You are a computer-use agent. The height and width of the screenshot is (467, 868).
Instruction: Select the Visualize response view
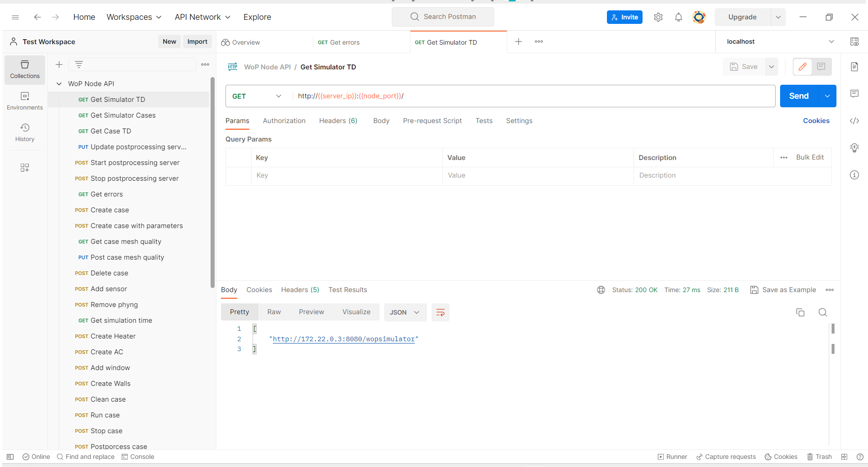[x=356, y=312]
